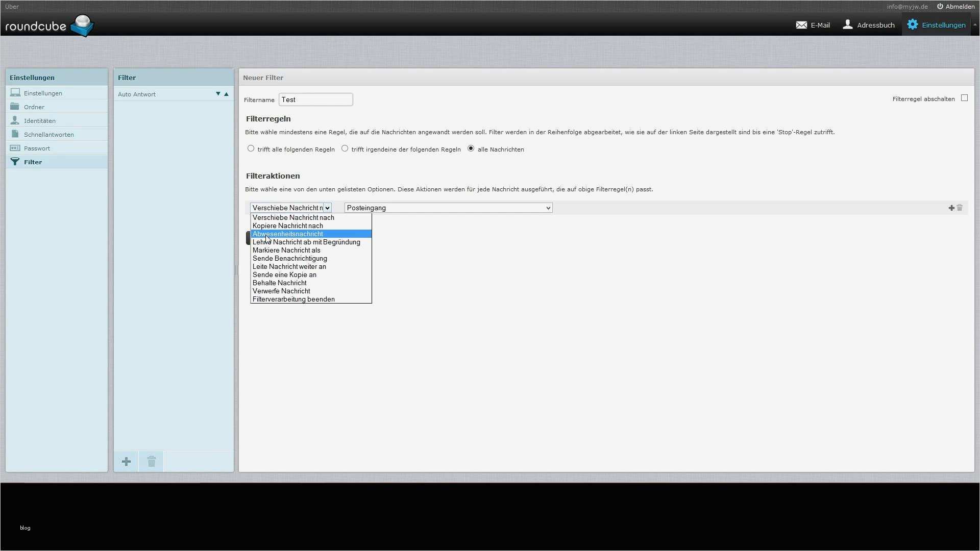Viewport: 980px width, 551px height.
Task: Add a new filter with plus icon
Action: [x=126, y=462]
